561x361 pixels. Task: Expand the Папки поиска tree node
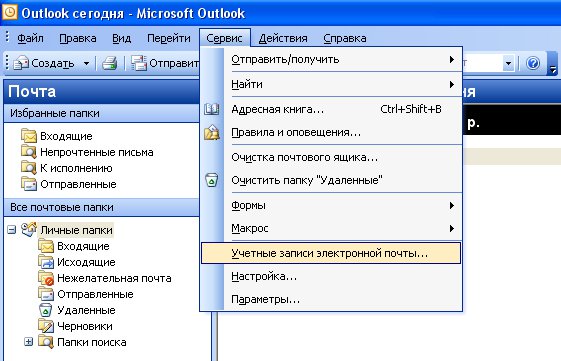pyautogui.click(x=29, y=342)
